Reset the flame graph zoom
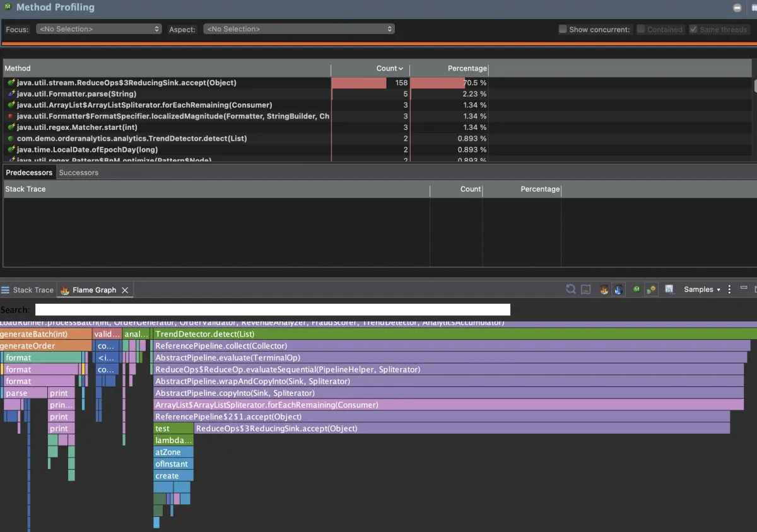 (x=571, y=289)
